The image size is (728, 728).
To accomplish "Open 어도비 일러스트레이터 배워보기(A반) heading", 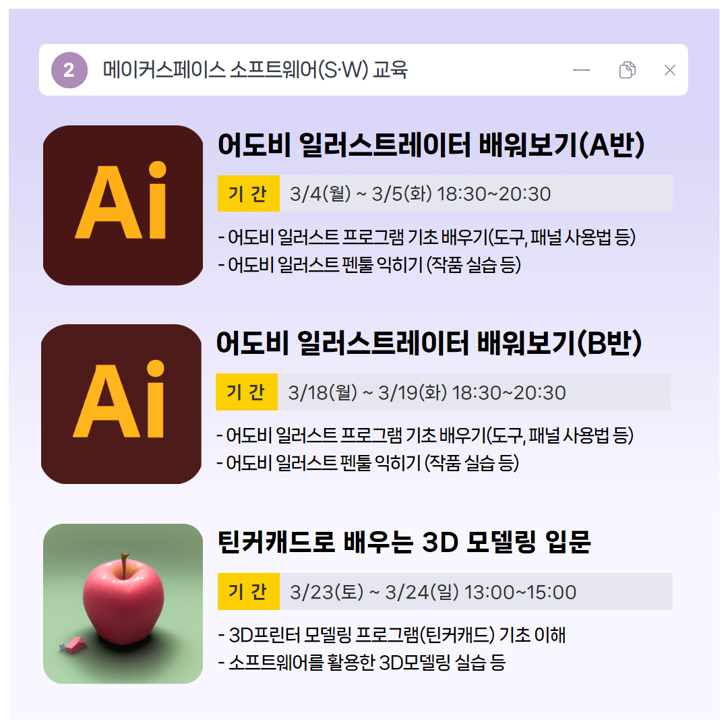I will tap(431, 145).
